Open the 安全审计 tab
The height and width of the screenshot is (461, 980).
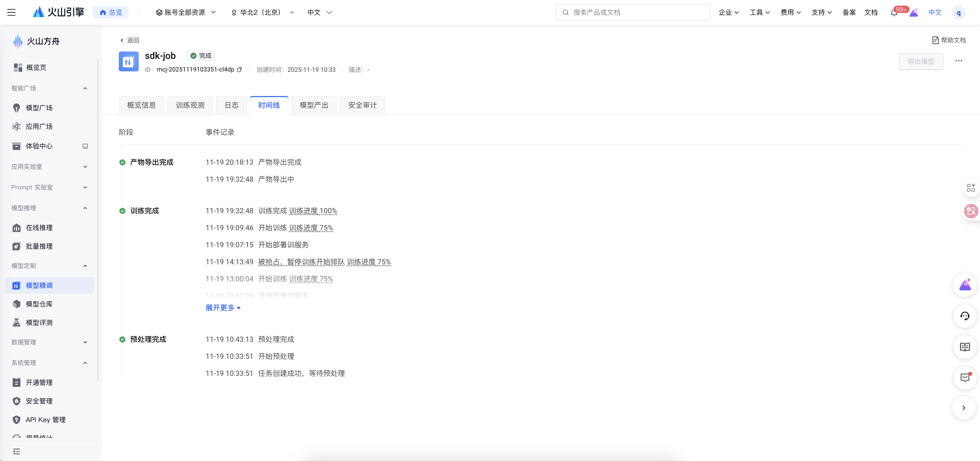pos(362,105)
